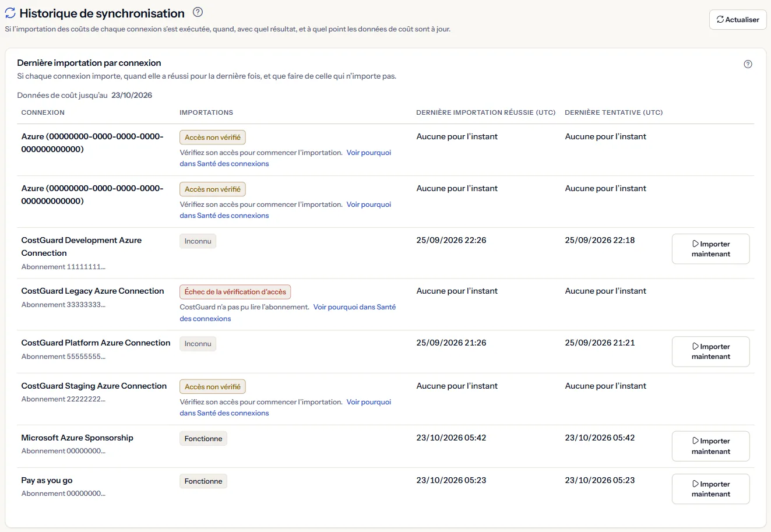
Task: Click the Dernière importation par connexion heading
Action: [x=89, y=63]
